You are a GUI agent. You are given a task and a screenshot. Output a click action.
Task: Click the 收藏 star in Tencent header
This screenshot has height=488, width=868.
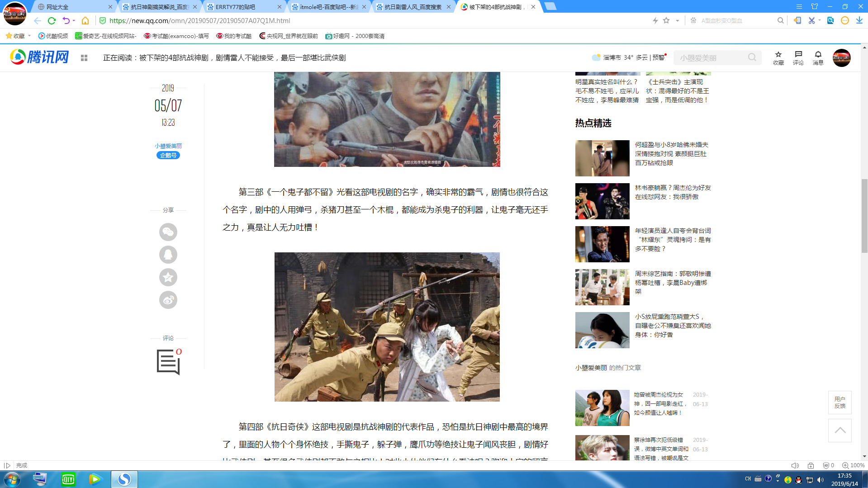(x=778, y=58)
